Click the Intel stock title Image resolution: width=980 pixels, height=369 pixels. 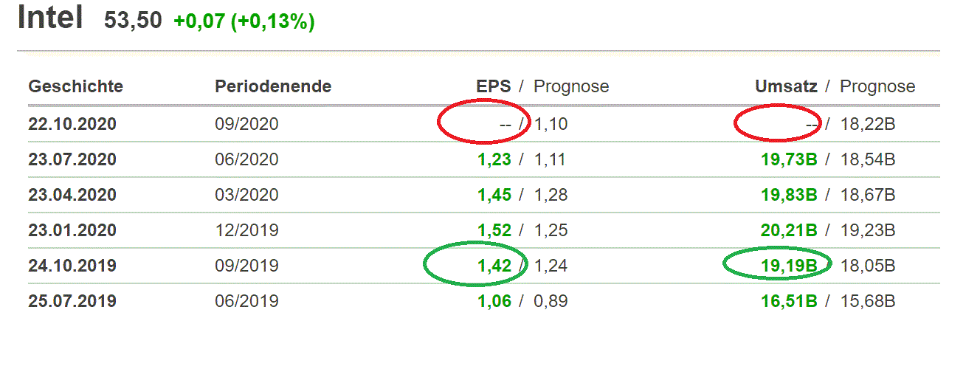click(49, 18)
